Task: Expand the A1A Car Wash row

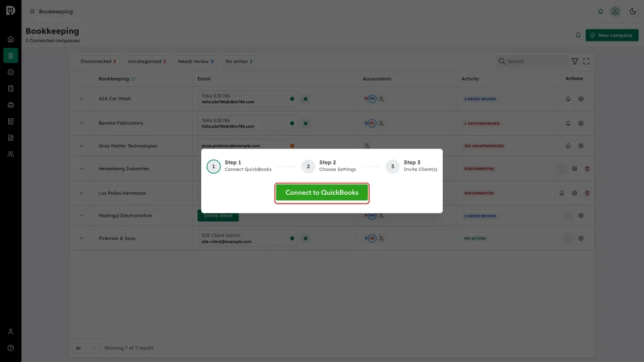Action: click(x=81, y=99)
